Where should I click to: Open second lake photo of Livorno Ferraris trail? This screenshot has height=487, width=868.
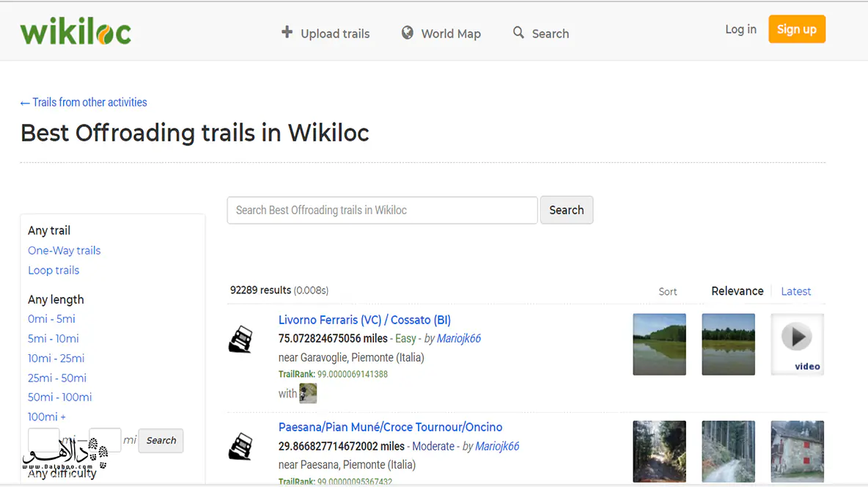coord(729,344)
